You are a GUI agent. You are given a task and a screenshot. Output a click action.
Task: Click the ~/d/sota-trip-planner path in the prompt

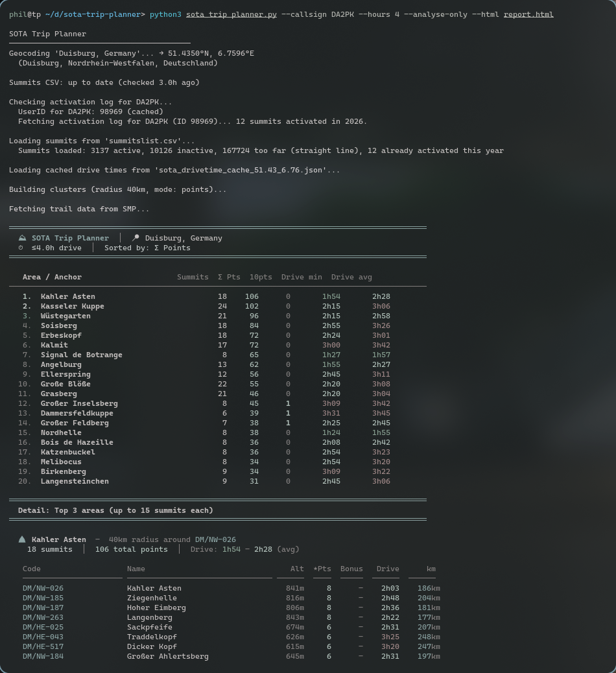point(95,14)
